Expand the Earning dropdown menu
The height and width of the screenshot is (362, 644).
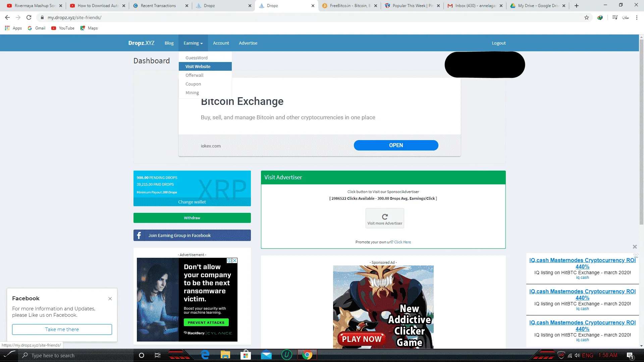193,43
